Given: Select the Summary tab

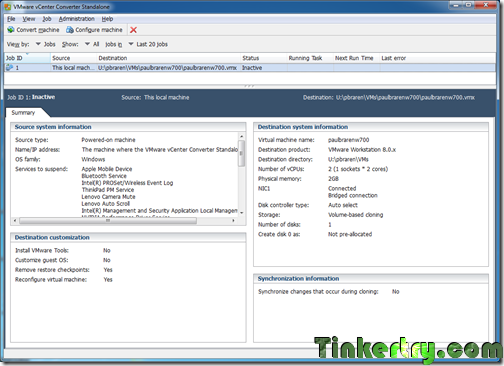Looking at the screenshot, I should pos(23,113).
